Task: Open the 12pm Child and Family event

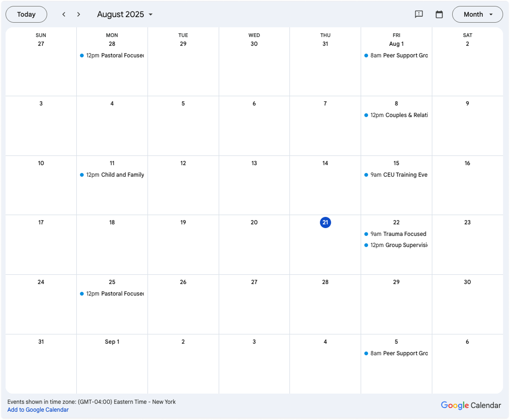Action: [112, 175]
